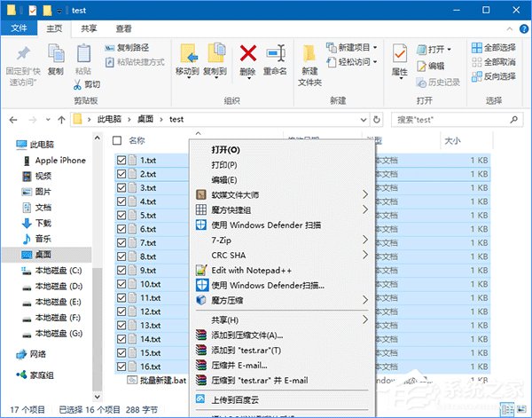This screenshot has width=532, height=418.
Task: Toggle the select-all checkbox beside Name header
Action: 117,140
